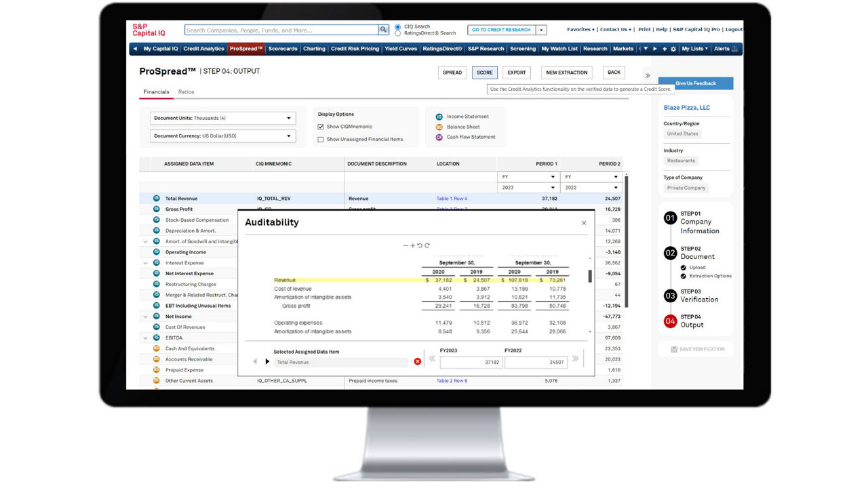The image size is (868, 488).
Task: Open Favorites menu
Action: point(580,30)
